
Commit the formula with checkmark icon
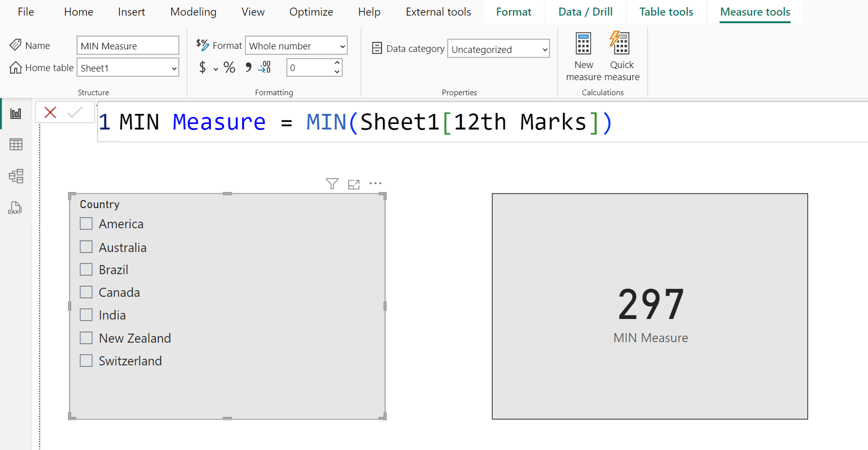click(x=75, y=112)
